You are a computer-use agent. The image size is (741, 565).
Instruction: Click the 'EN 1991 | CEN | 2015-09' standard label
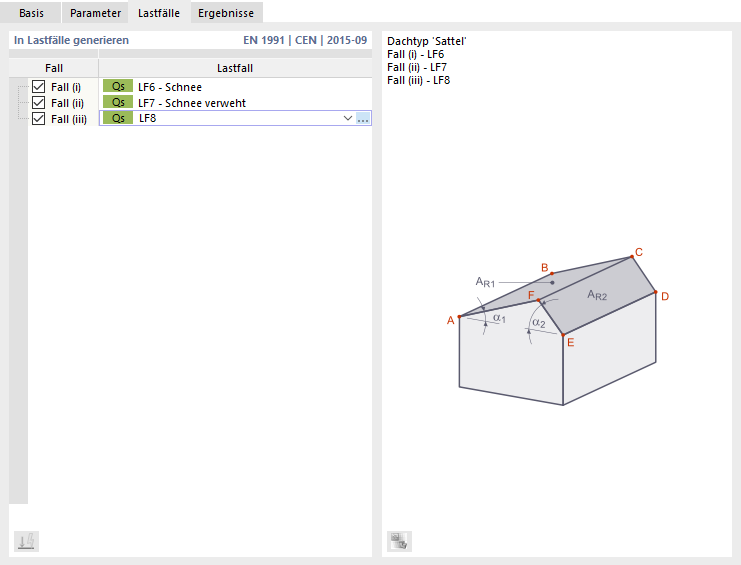pos(305,40)
